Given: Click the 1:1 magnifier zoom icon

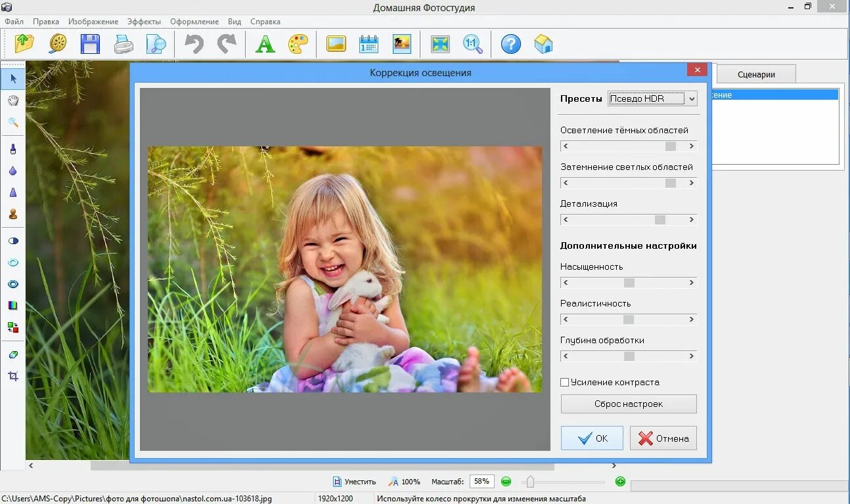Looking at the screenshot, I should point(472,44).
